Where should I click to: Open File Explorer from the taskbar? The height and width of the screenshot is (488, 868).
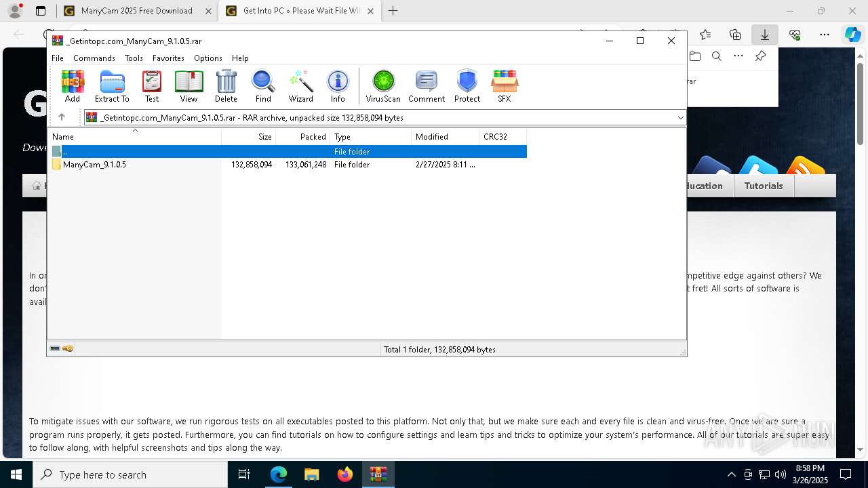(311, 474)
